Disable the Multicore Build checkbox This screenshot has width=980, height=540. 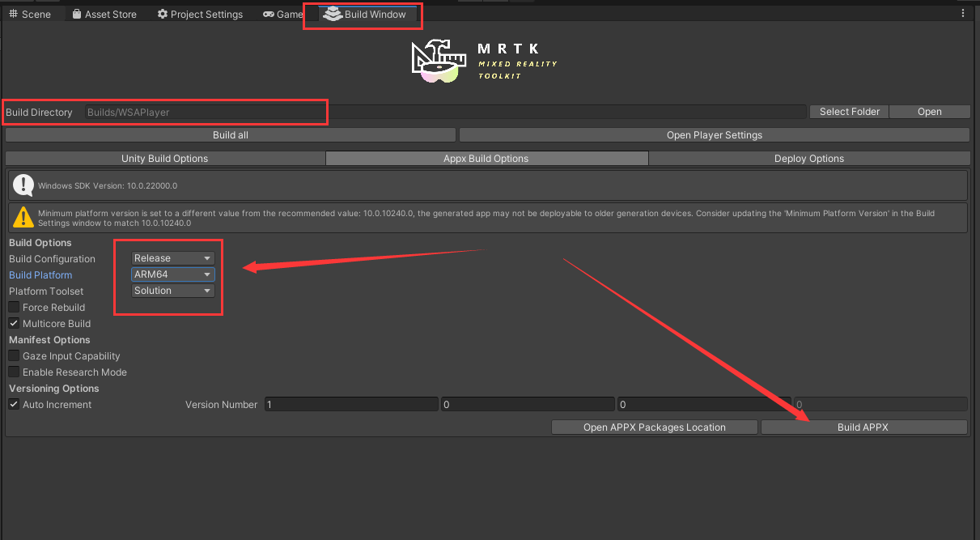(14, 324)
